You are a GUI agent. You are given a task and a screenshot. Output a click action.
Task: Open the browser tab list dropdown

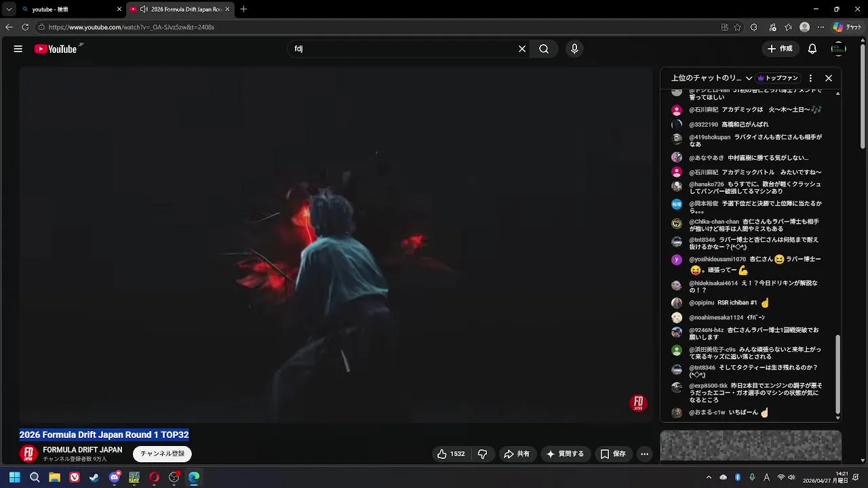(x=9, y=9)
